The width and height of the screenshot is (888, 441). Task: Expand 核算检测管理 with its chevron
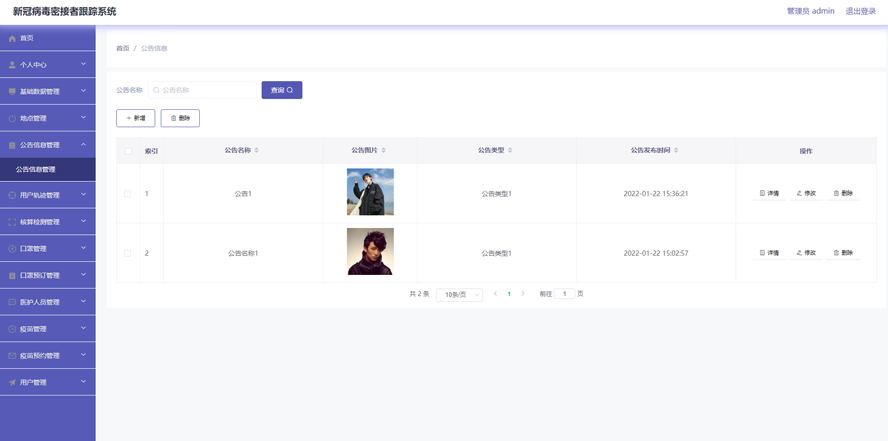coord(83,221)
